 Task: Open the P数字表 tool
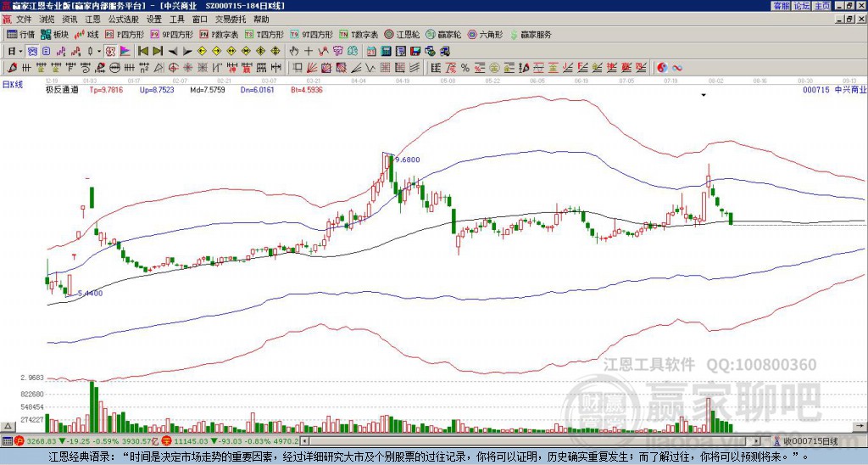pos(220,35)
